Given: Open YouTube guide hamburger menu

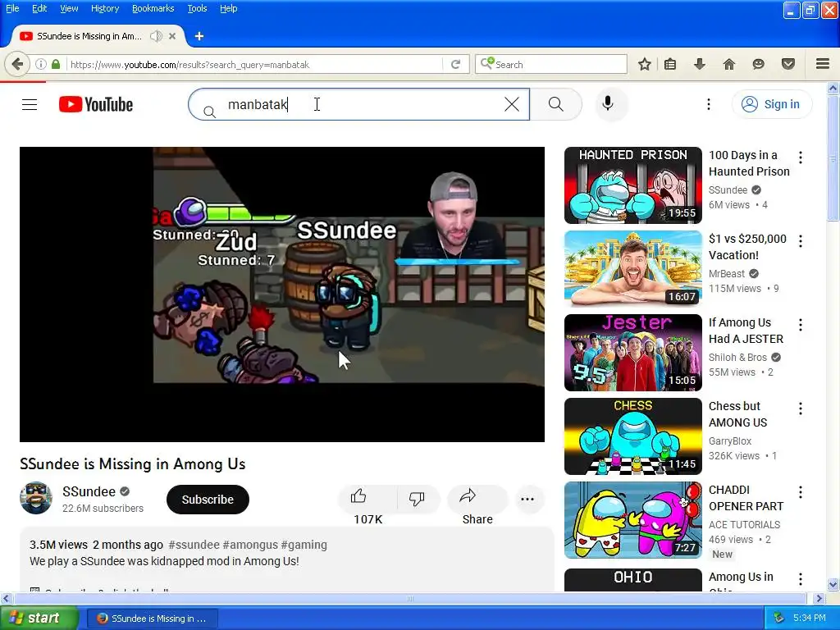Looking at the screenshot, I should click(30, 104).
